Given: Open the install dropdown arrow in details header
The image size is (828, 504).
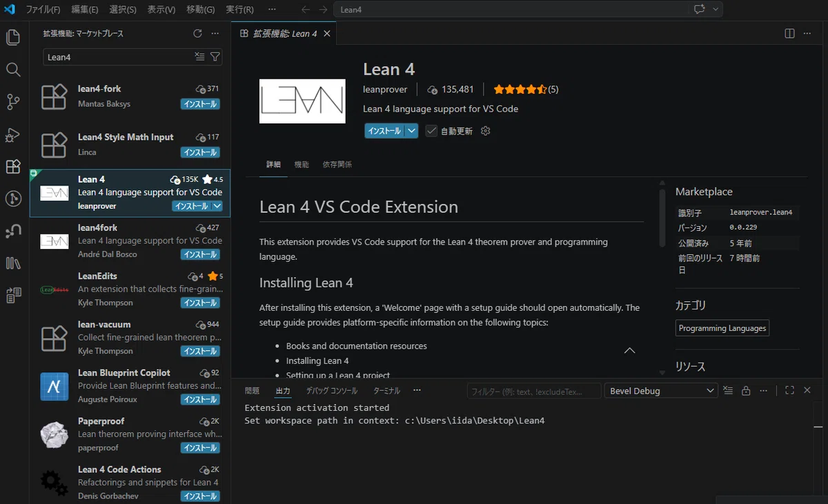Looking at the screenshot, I should 411,131.
